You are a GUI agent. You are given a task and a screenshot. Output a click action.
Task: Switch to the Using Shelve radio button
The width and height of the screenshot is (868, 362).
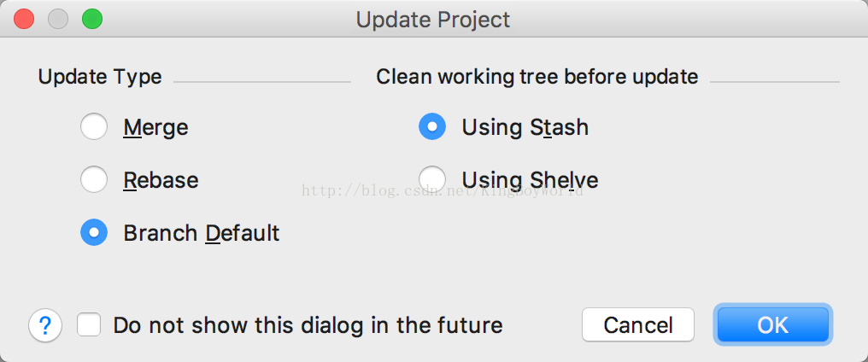coord(432,179)
